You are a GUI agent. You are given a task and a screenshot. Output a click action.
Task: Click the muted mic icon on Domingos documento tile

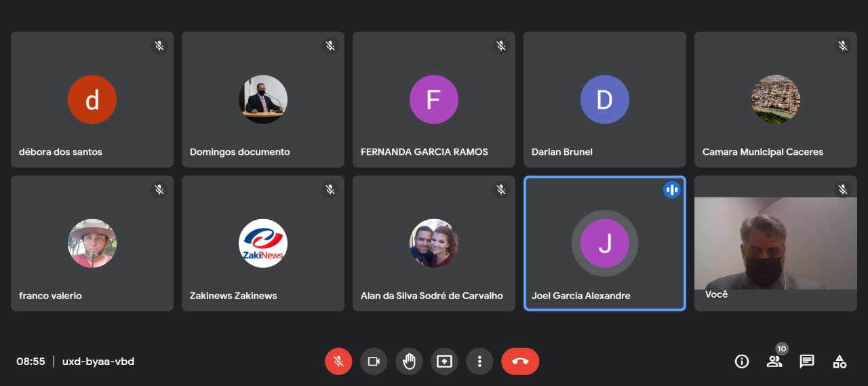[x=330, y=46]
